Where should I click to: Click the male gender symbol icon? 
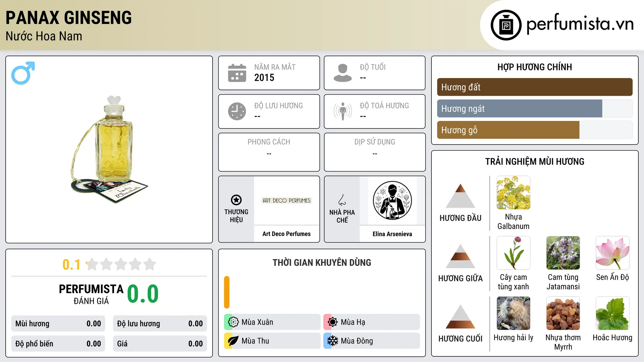pos(23,73)
